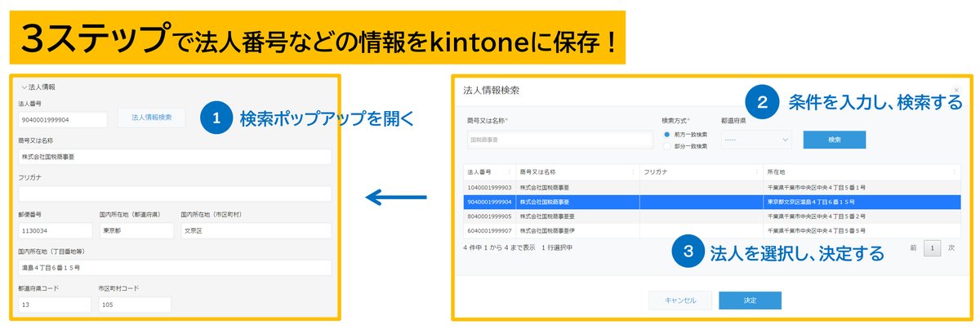Go to next page with 次
The width and height of the screenshot is (980, 334).
951,247
